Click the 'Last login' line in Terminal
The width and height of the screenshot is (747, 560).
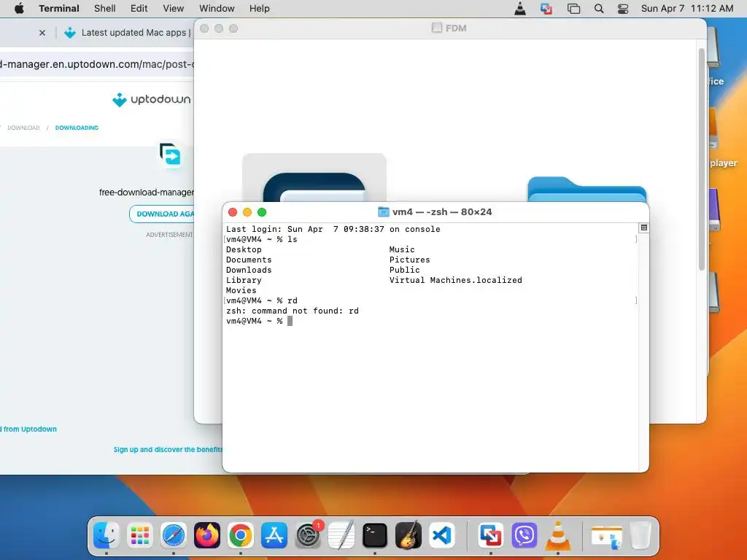tap(333, 229)
